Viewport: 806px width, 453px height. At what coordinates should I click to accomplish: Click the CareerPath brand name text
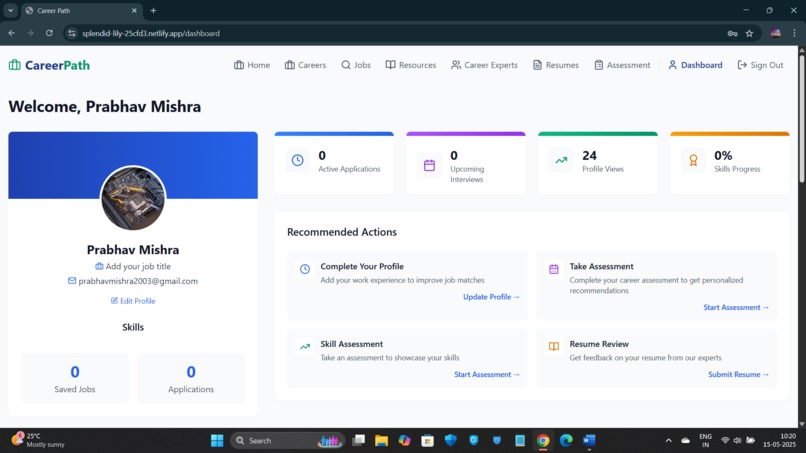pos(58,65)
